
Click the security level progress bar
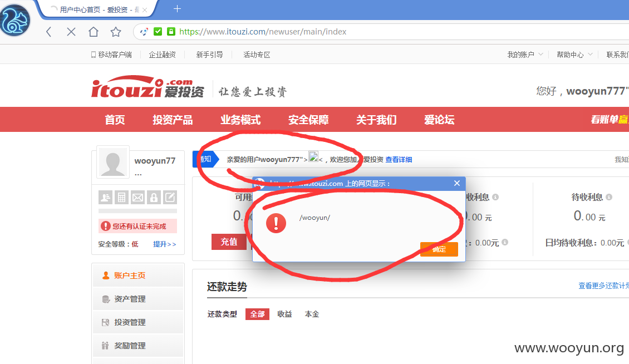click(137, 211)
